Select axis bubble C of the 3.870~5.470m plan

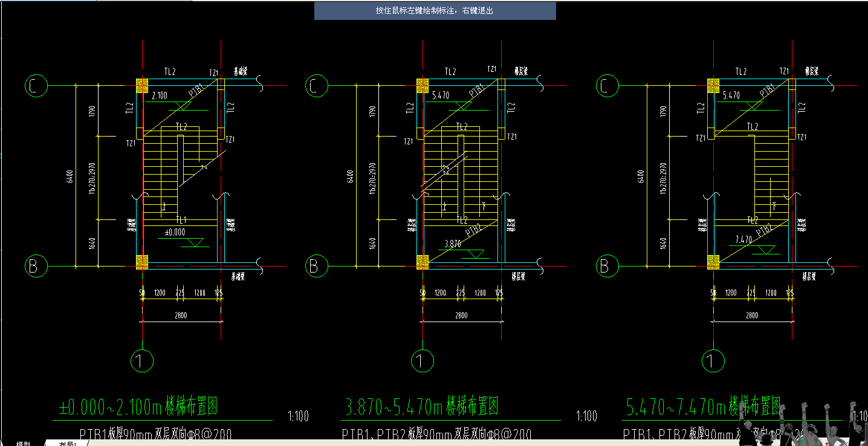point(317,86)
